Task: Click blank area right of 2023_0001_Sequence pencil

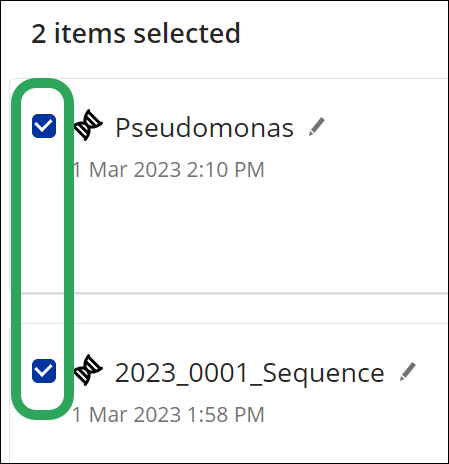Action: pos(432,372)
